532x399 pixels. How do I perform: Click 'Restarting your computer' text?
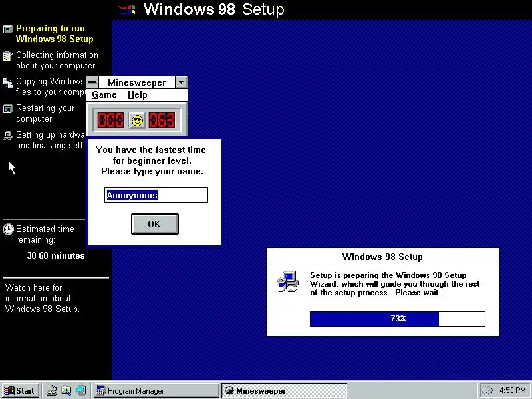(45, 113)
